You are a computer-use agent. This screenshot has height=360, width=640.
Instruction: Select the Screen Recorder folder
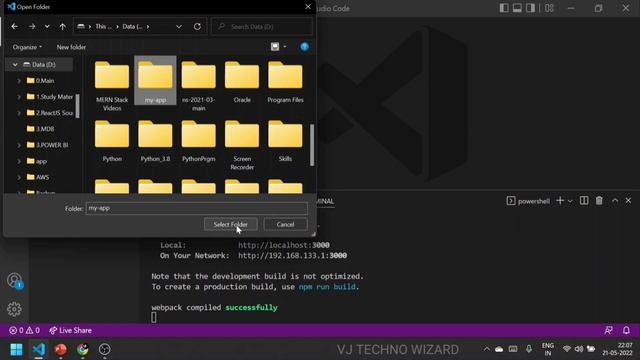(x=242, y=145)
